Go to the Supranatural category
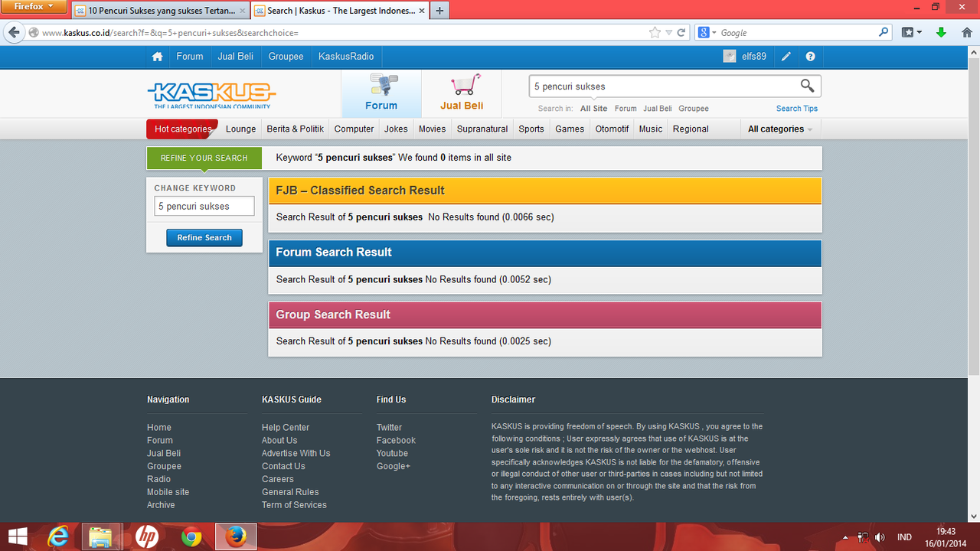 (x=482, y=129)
